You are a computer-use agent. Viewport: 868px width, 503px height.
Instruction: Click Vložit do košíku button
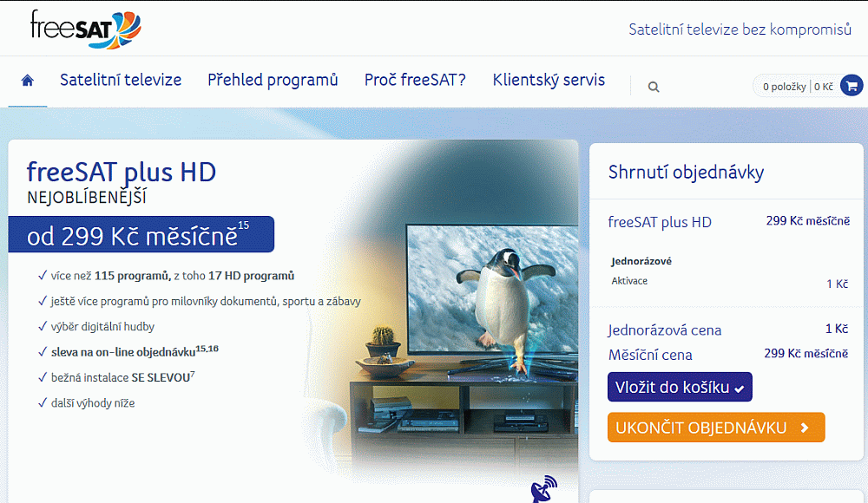point(680,387)
